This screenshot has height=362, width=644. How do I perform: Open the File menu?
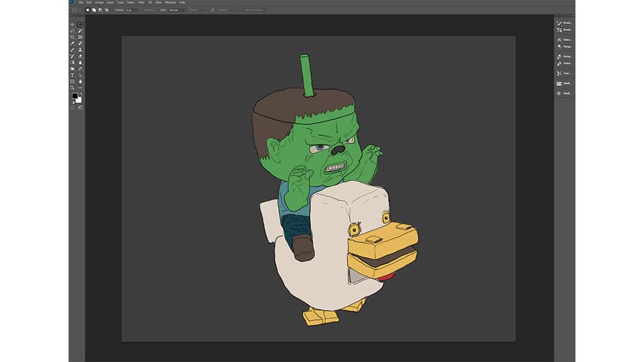click(81, 2)
